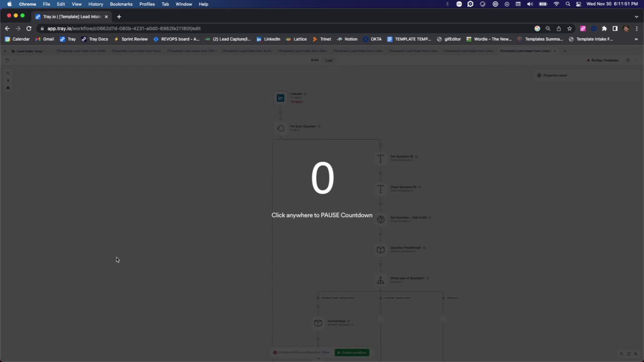Click the LinkedIn trigger step icon
The height and width of the screenshot is (362, 644).
(280, 98)
